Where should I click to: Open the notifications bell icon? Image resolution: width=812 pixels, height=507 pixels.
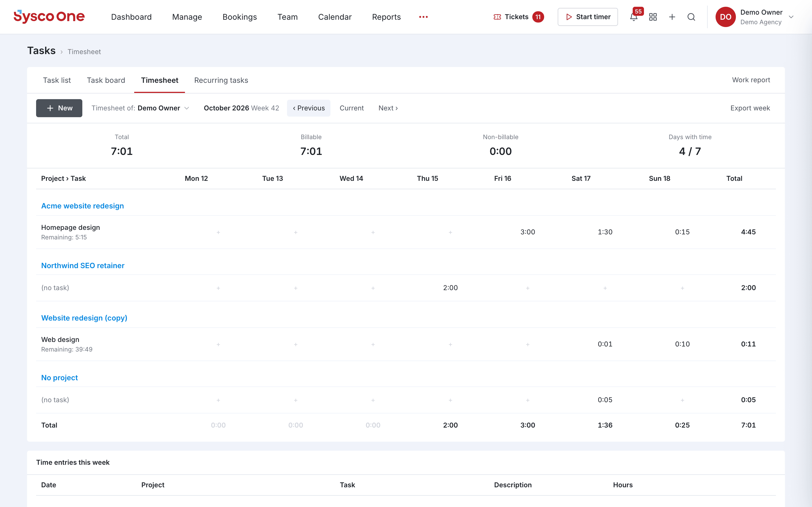pyautogui.click(x=634, y=17)
